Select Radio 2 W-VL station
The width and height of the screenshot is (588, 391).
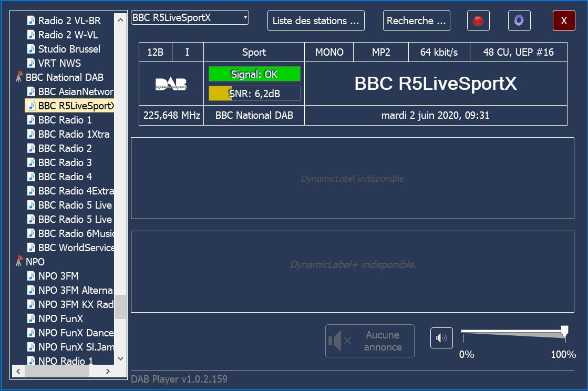tap(68, 35)
